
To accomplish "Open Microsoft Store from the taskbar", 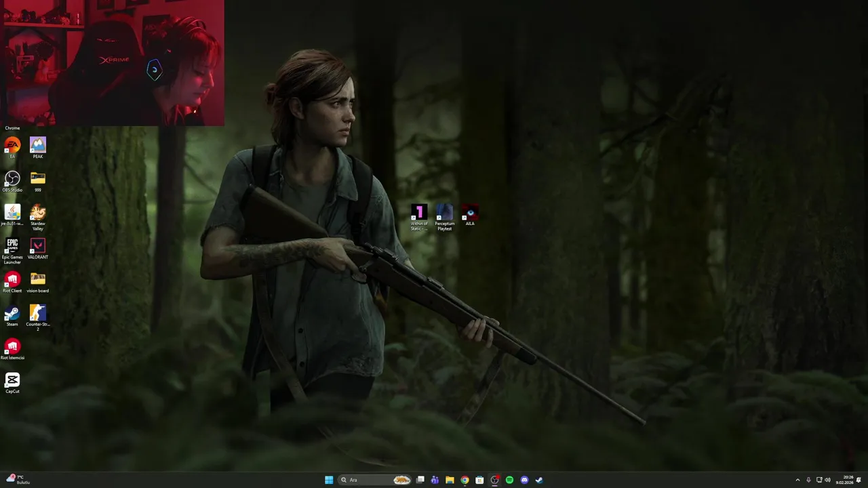I will pyautogui.click(x=479, y=480).
